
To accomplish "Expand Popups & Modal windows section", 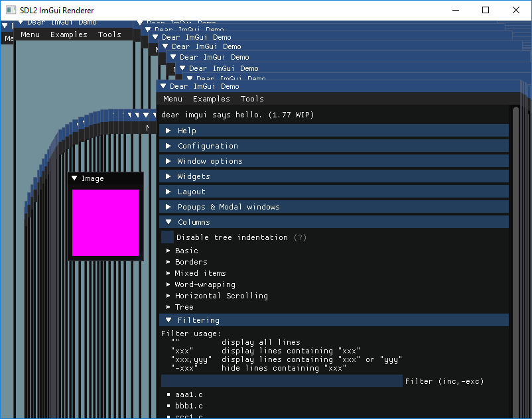I will tap(334, 207).
